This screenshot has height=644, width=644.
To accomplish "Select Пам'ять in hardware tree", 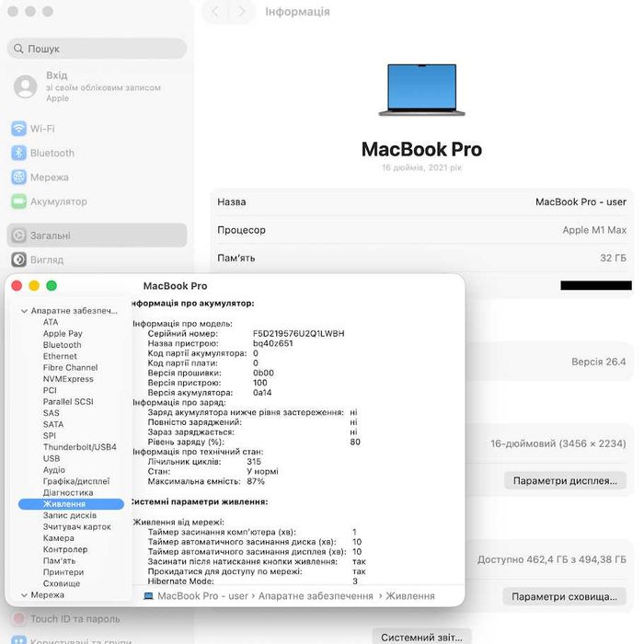I will 59,560.
